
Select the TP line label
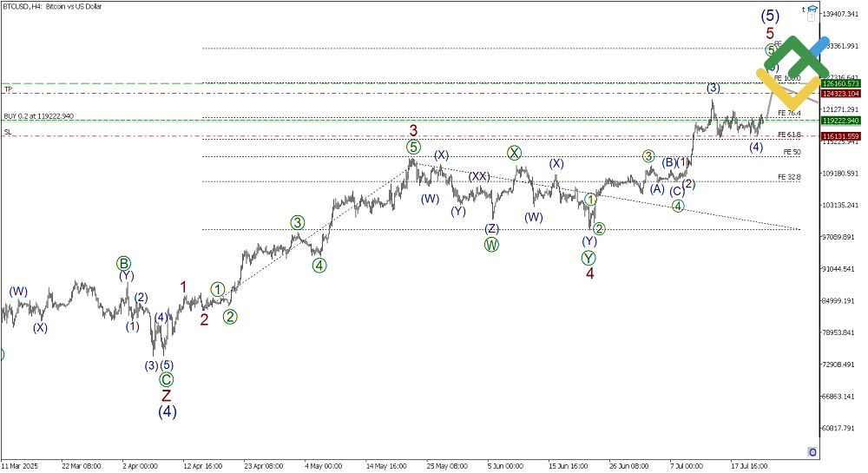pos(8,89)
